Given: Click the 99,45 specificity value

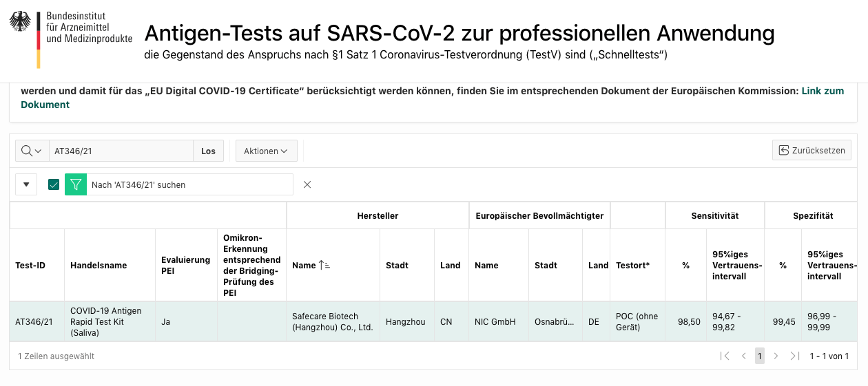Looking at the screenshot, I should click(x=784, y=321).
